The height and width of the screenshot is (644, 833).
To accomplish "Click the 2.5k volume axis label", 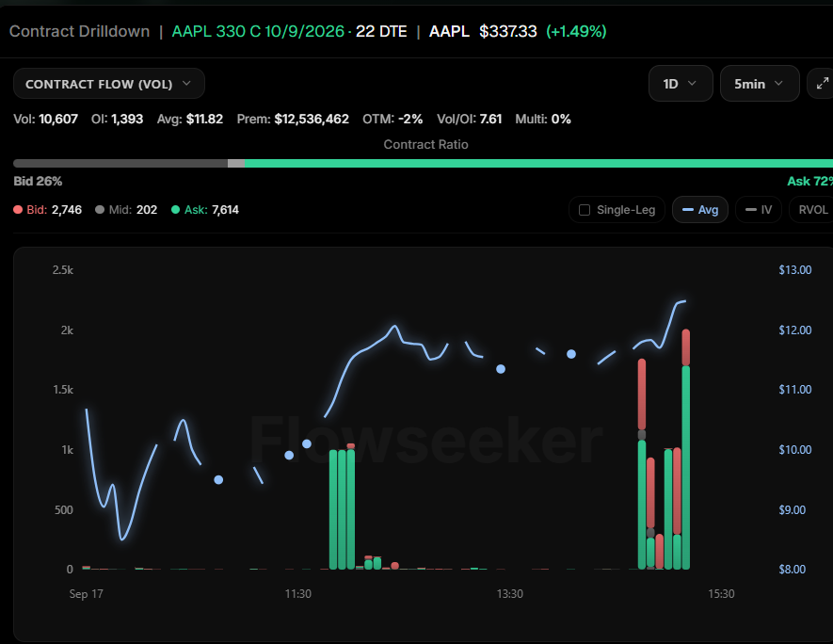I will 63,270.
